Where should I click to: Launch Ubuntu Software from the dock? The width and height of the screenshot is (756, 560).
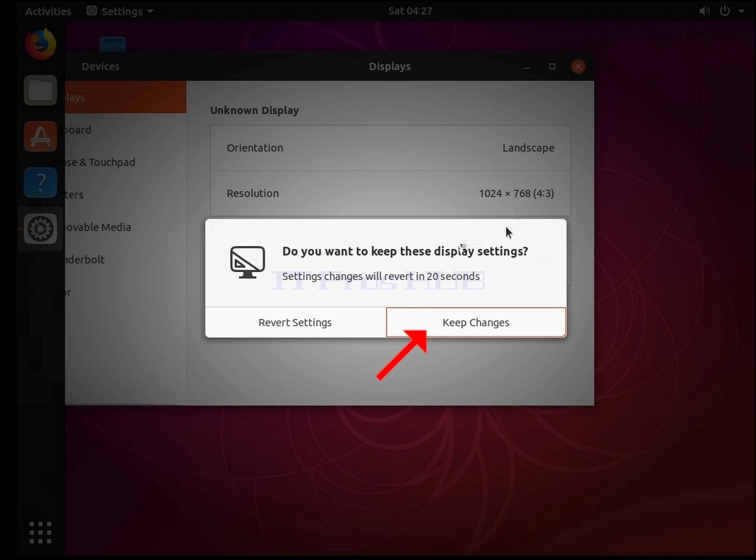(x=40, y=137)
